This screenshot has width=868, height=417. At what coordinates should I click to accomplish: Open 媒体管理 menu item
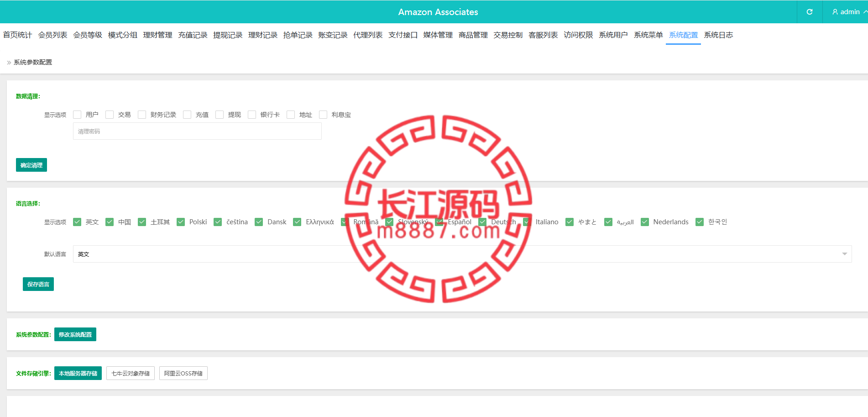point(438,35)
